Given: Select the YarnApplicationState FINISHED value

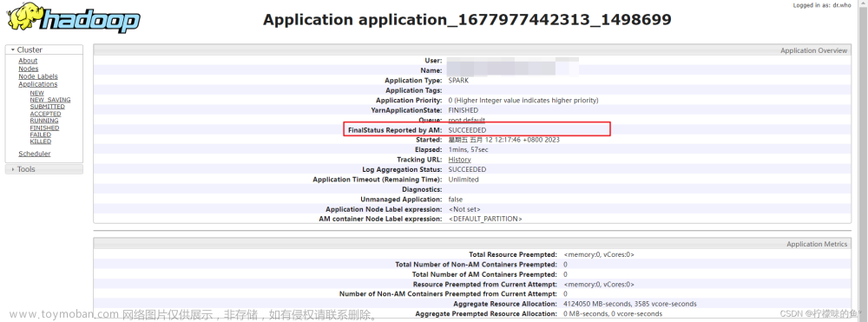Looking at the screenshot, I should [464, 110].
